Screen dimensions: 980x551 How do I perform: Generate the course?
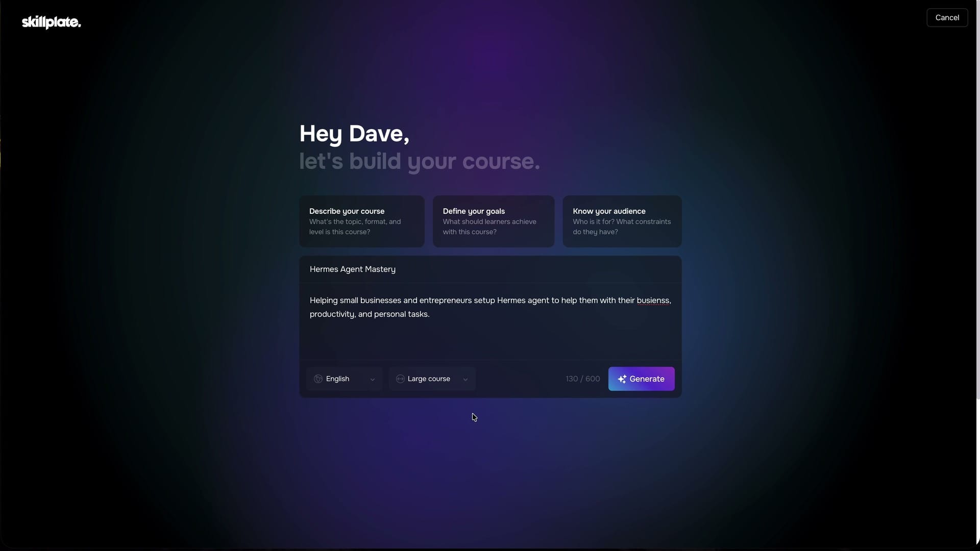click(641, 379)
